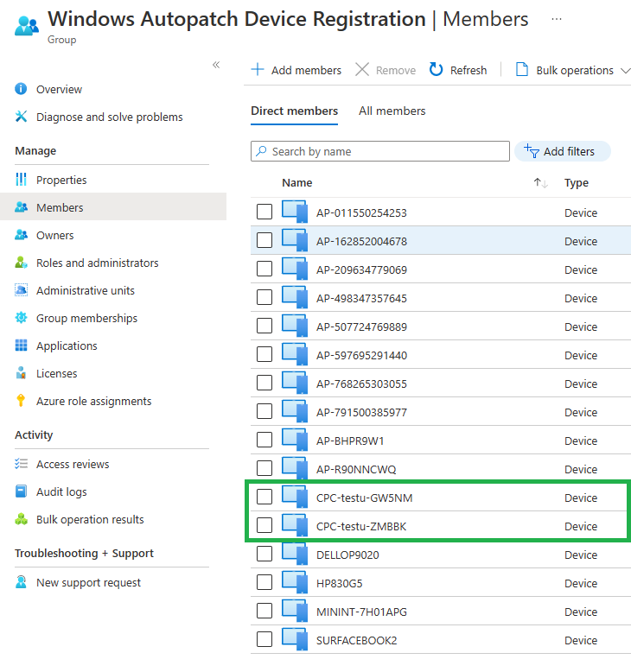Click the Group memberships gear icon
This screenshot has width=631, height=672.
21,318
